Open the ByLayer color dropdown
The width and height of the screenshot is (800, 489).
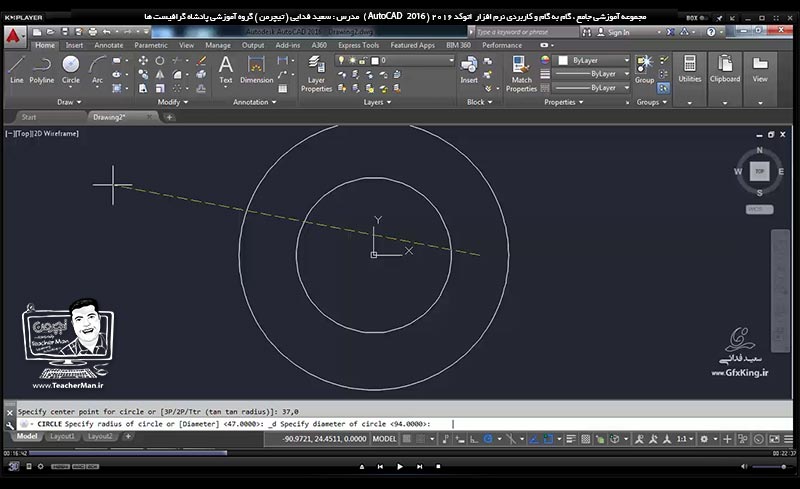coord(593,60)
